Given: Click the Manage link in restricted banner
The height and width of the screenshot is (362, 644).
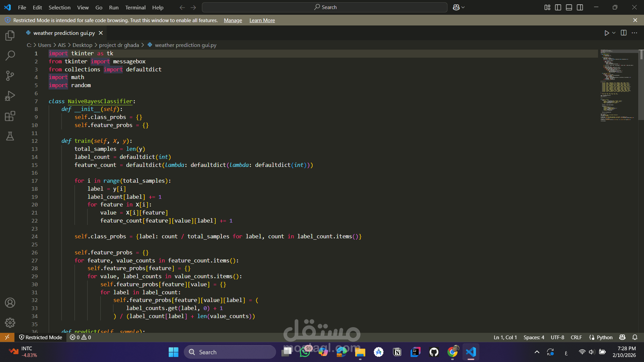Looking at the screenshot, I should point(233,20).
